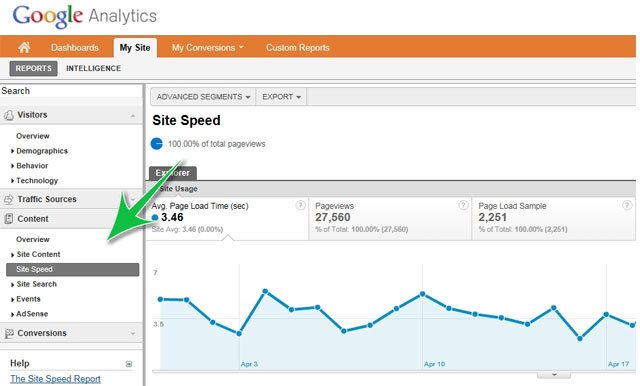Click the chart data point above Apr 17
Viewport: 640px width, 386px height.
click(606, 314)
